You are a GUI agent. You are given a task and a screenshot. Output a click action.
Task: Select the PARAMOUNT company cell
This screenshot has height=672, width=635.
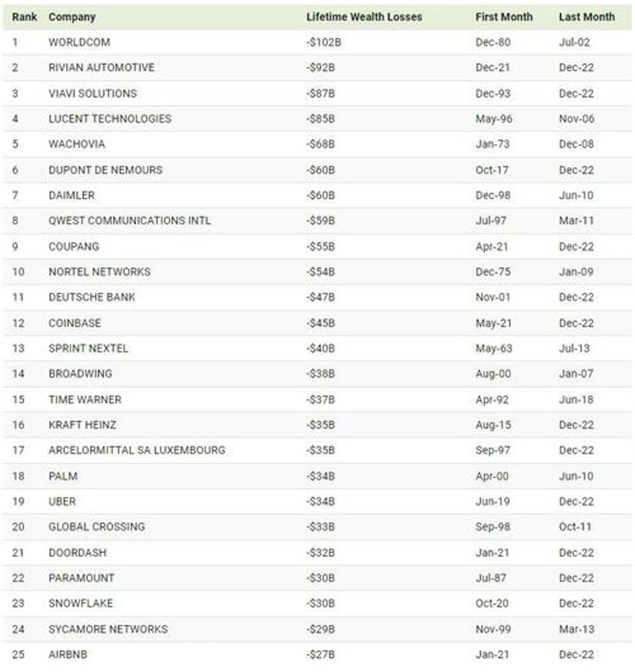[x=82, y=578]
